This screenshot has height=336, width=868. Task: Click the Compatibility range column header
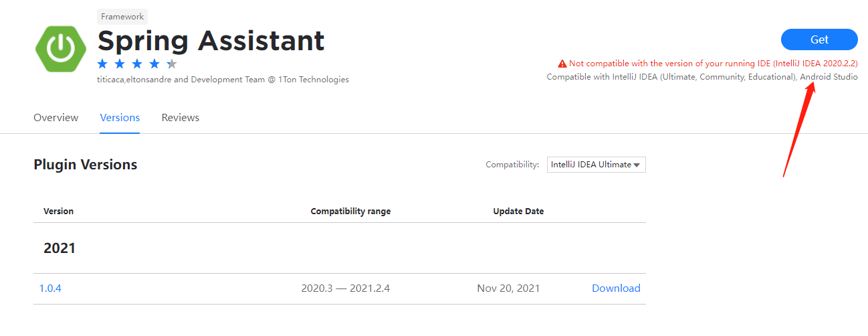[x=350, y=212]
